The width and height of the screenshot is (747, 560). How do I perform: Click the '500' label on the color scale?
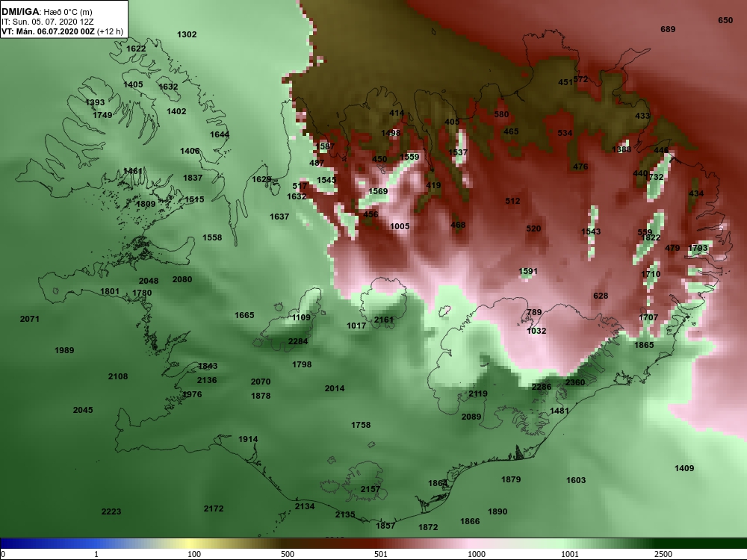point(288,554)
